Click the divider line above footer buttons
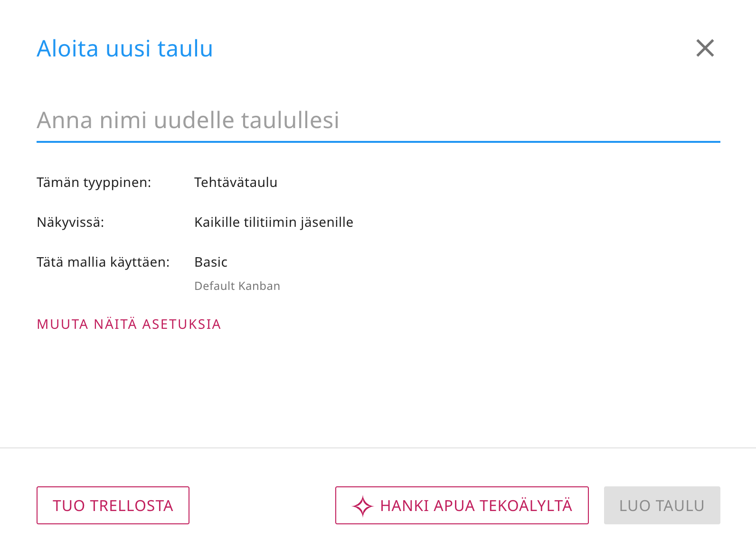 [x=378, y=448]
